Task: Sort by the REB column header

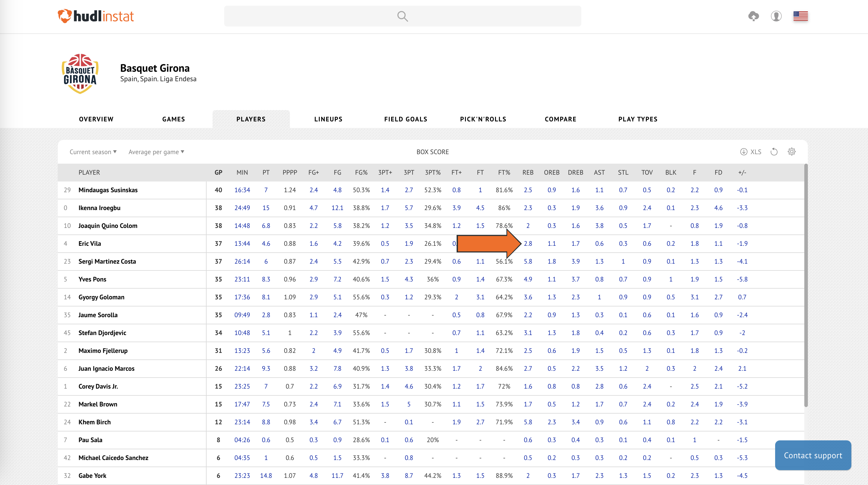Action: (528, 173)
